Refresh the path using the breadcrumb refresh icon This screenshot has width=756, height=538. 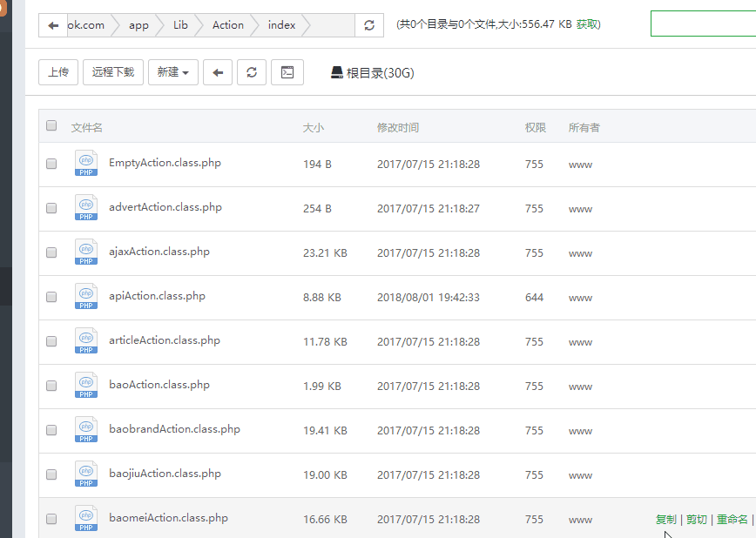point(368,25)
